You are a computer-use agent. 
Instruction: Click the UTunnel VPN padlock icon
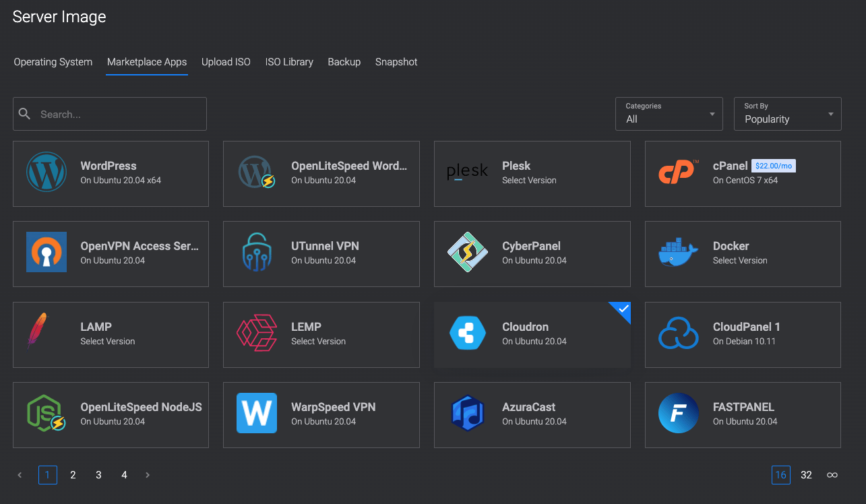tap(257, 252)
